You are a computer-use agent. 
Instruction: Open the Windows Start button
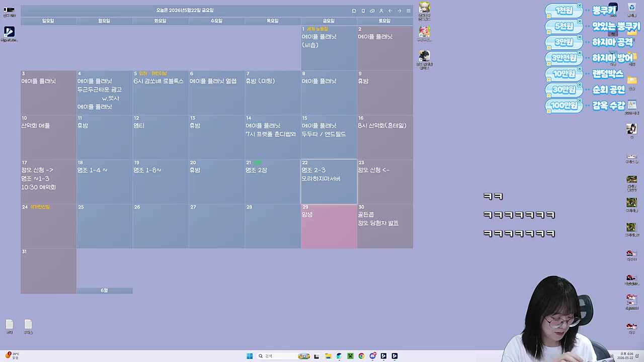pos(250,356)
